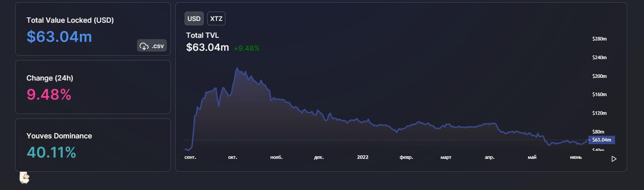Click the small mascot avatar icon
Screen dimensions: 644x190
(x=24, y=178)
